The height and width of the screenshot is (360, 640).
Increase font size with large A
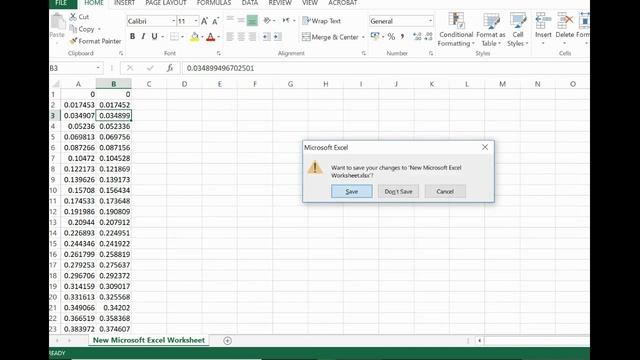[x=204, y=21]
